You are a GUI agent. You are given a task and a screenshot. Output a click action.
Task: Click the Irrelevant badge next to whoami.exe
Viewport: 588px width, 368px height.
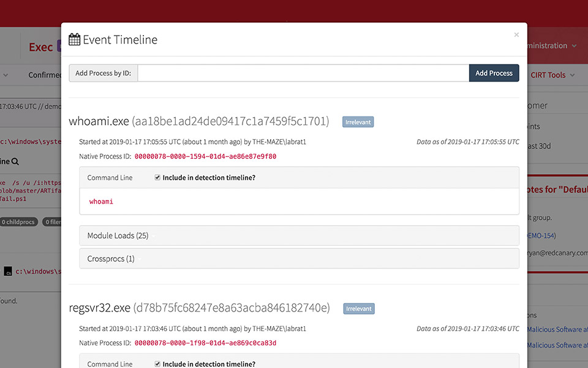358,122
